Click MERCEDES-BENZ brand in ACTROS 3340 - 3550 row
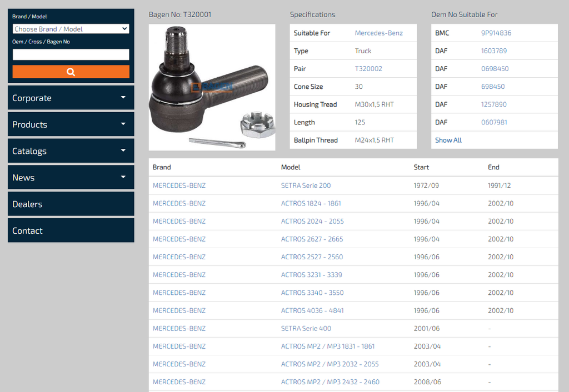 pyautogui.click(x=179, y=293)
